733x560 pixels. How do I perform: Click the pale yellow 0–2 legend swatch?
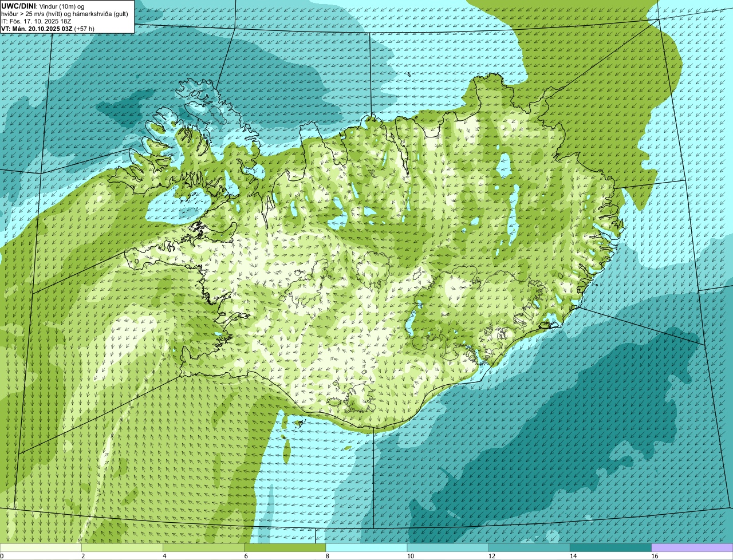click(41, 547)
